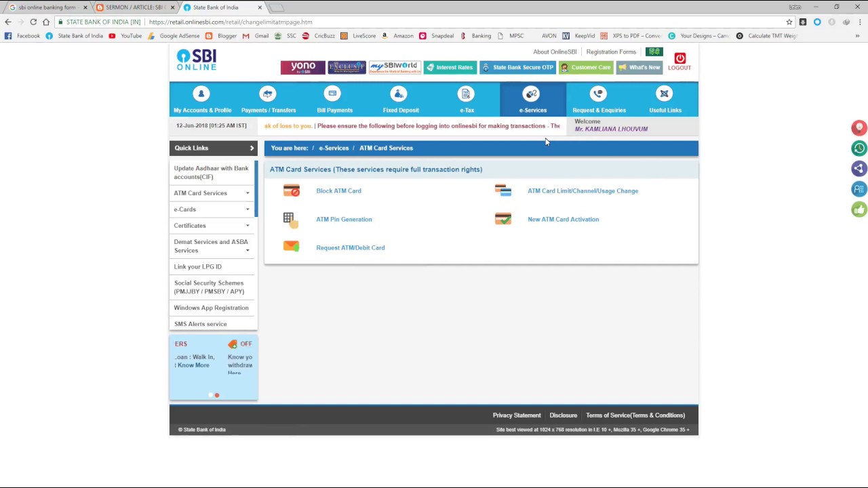The height and width of the screenshot is (488, 868).
Task: Open What's New button
Action: pyautogui.click(x=639, y=67)
